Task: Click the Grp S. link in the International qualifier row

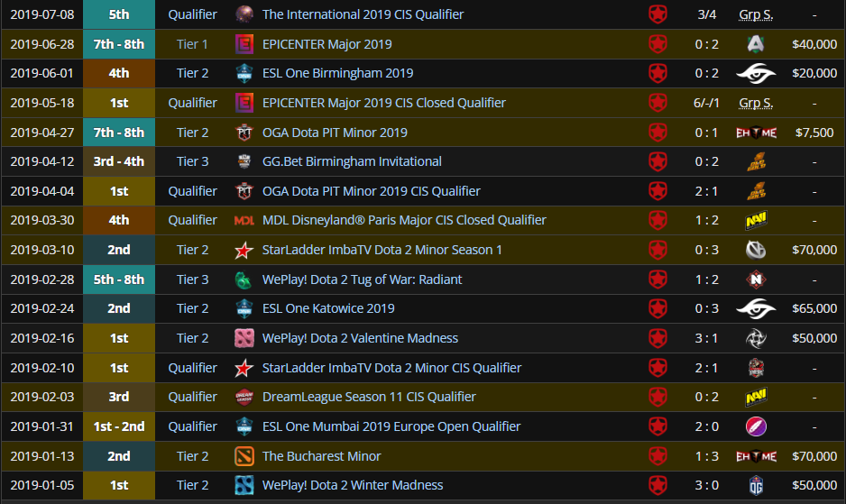Action: coord(755,14)
